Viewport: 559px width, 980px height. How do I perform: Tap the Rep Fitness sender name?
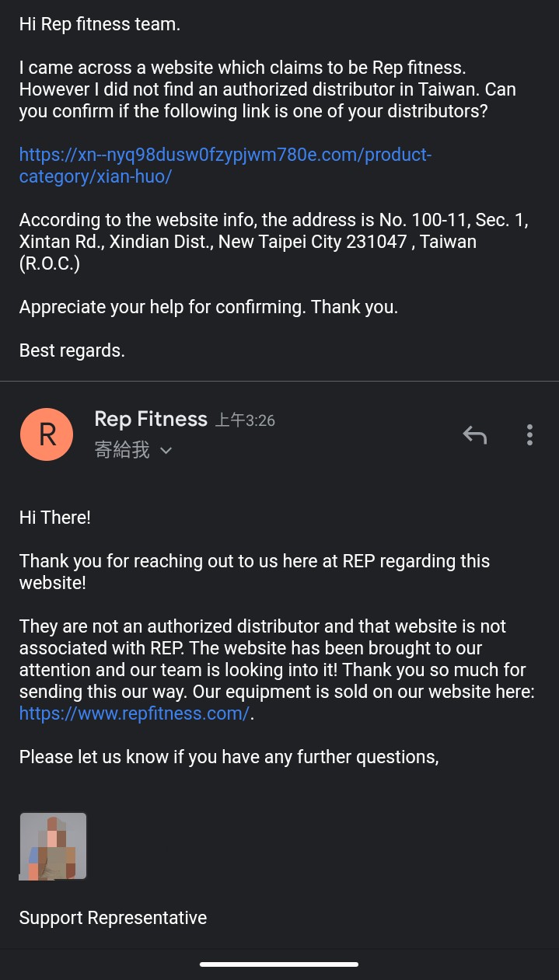151,419
